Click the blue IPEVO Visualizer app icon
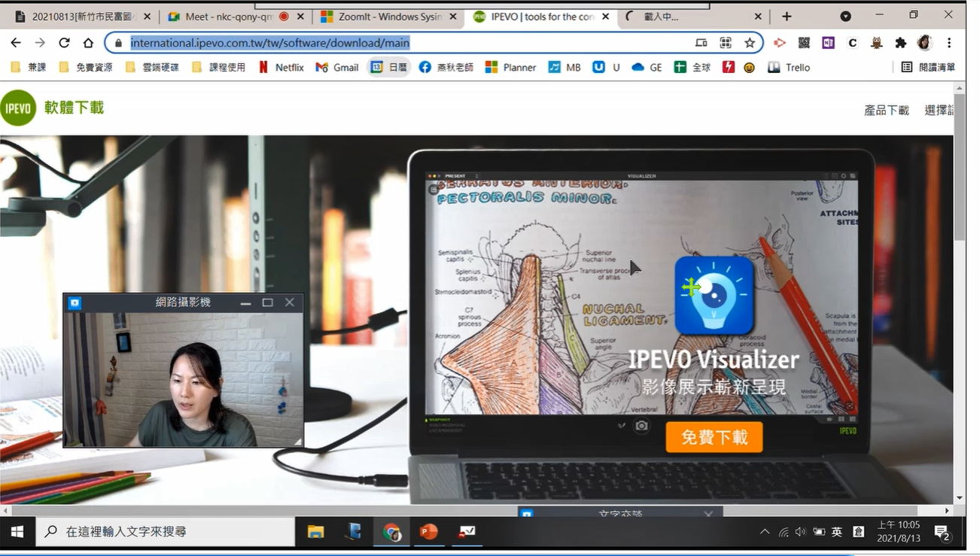Image resolution: width=980 pixels, height=556 pixels. 714,296
